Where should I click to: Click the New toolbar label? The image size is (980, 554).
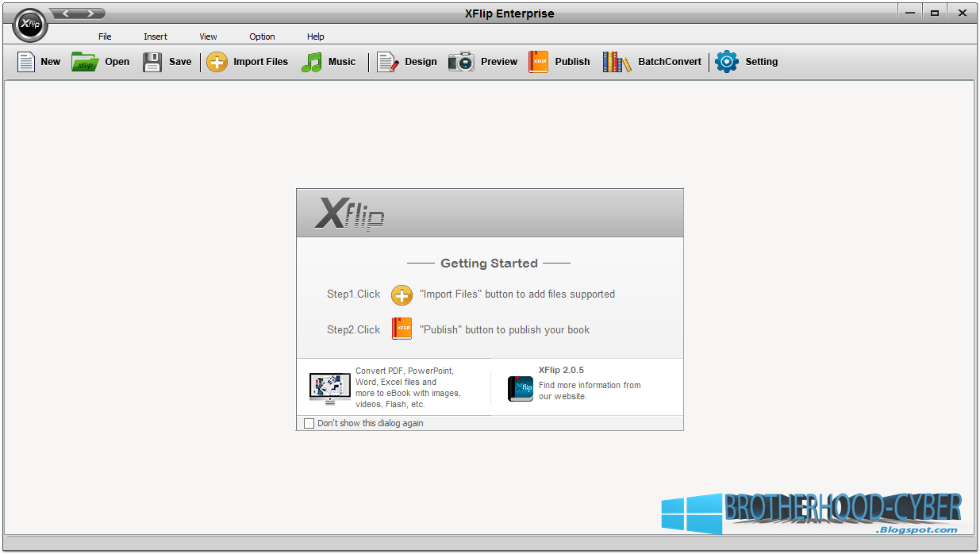point(51,62)
